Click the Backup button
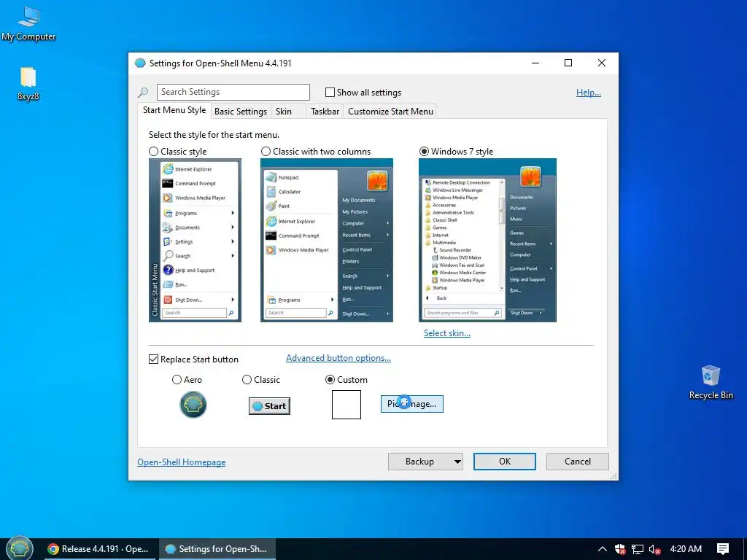 point(419,462)
